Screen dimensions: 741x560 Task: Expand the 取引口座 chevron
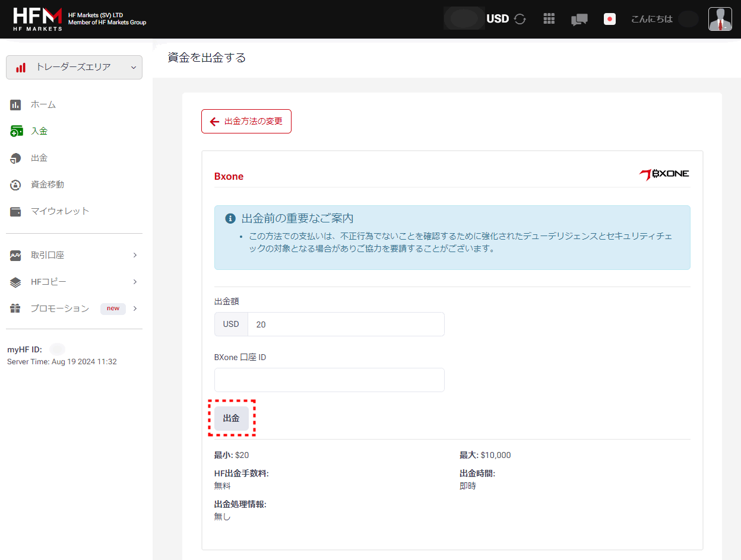(135, 255)
